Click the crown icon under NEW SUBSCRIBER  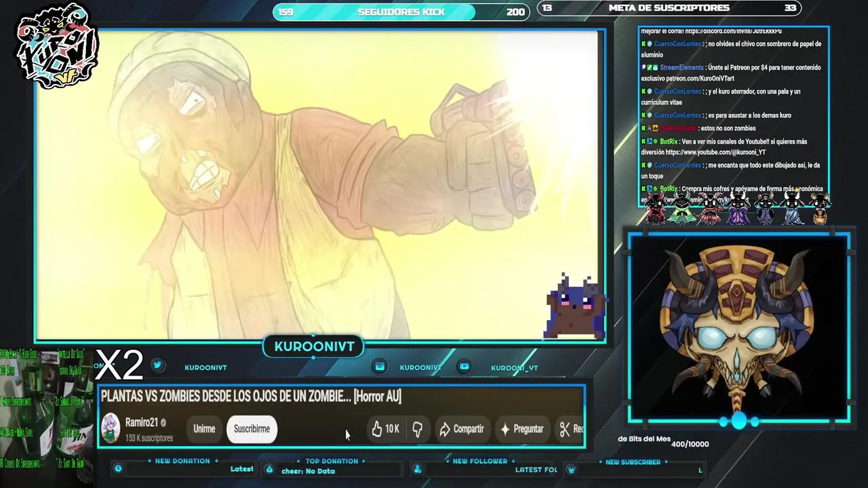[571, 469]
